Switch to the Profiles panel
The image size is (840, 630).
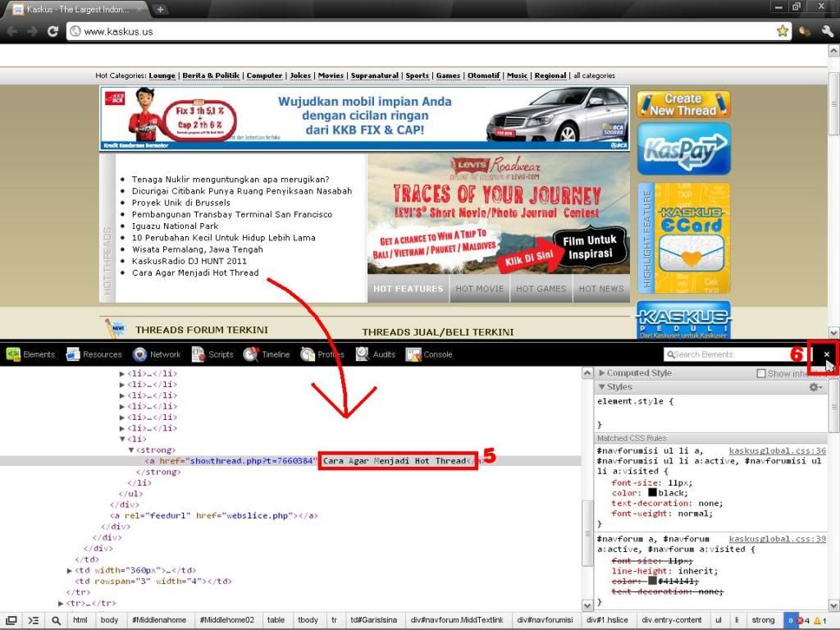(322, 354)
